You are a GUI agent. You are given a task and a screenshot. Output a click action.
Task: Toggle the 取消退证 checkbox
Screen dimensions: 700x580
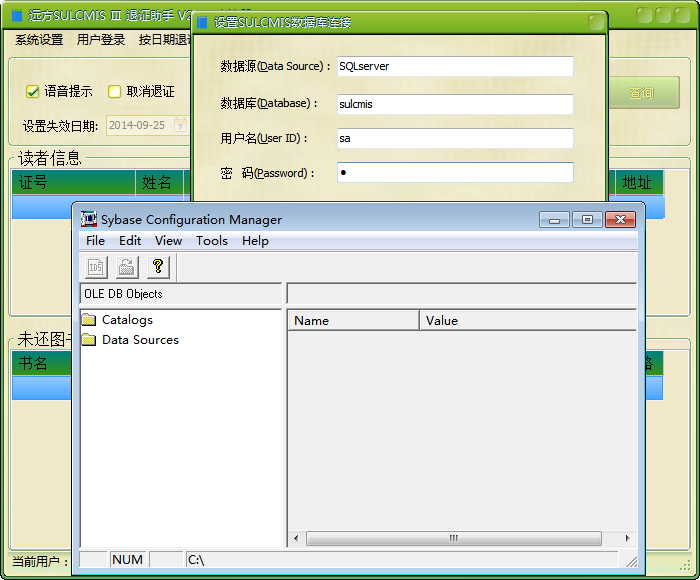[115, 92]
